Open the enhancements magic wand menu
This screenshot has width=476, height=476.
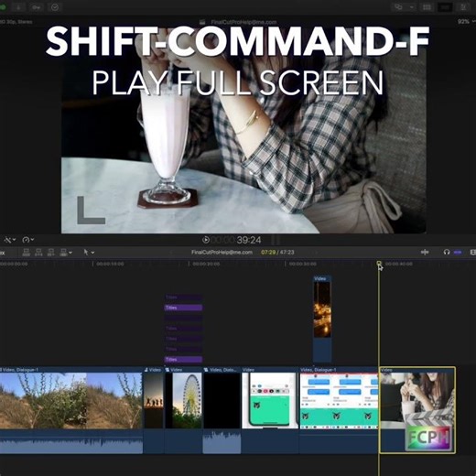click(x=9, y=240)
